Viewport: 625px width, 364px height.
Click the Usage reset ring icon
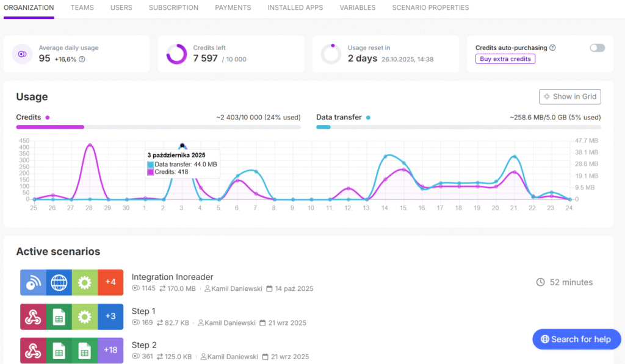331,54
